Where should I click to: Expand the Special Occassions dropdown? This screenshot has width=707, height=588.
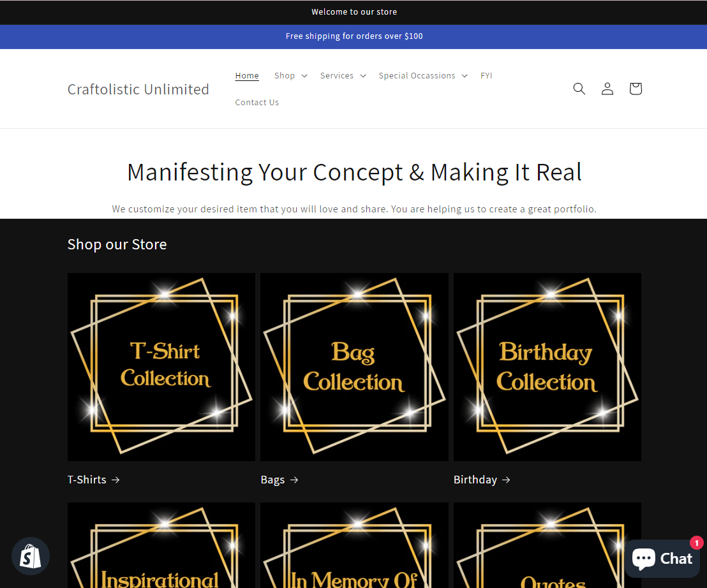[422, 75]
